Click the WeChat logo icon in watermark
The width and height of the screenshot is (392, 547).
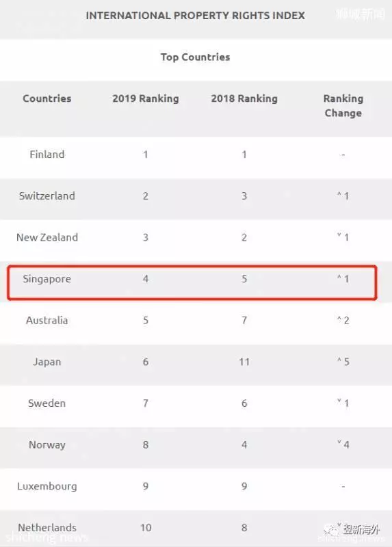(331, 531)
